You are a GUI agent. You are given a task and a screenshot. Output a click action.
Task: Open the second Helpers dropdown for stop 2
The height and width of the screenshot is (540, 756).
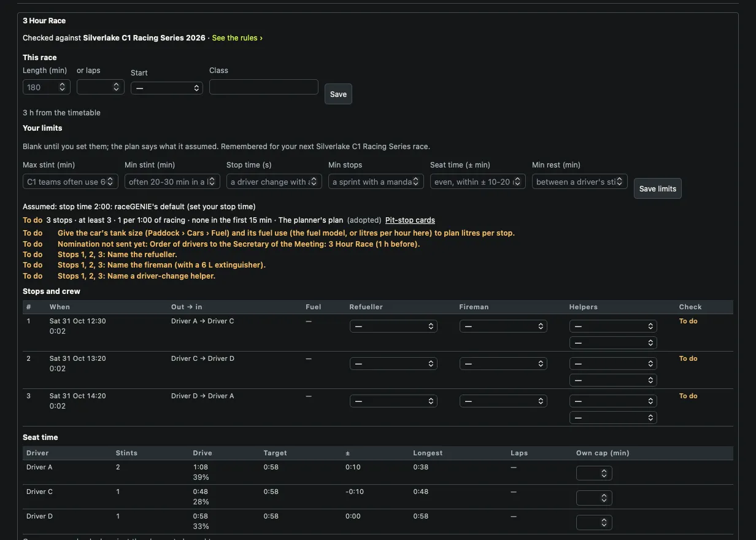pos(613,380)
